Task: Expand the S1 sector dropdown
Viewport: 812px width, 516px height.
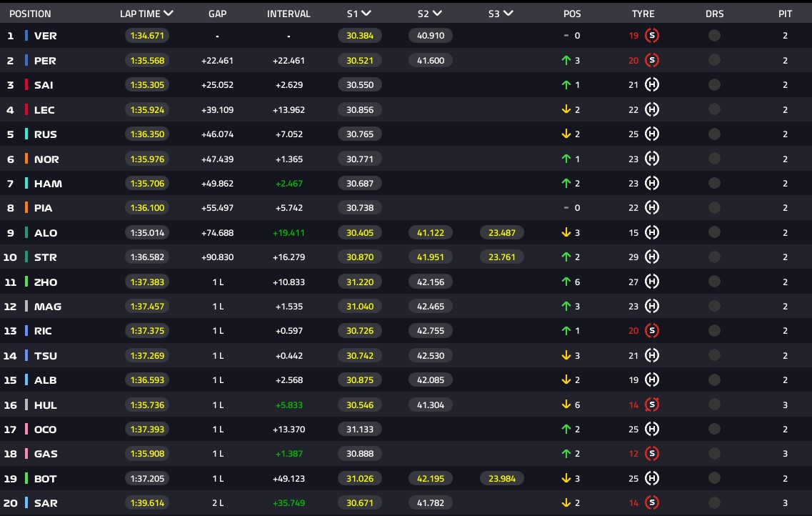Action: tap(366, 14)
